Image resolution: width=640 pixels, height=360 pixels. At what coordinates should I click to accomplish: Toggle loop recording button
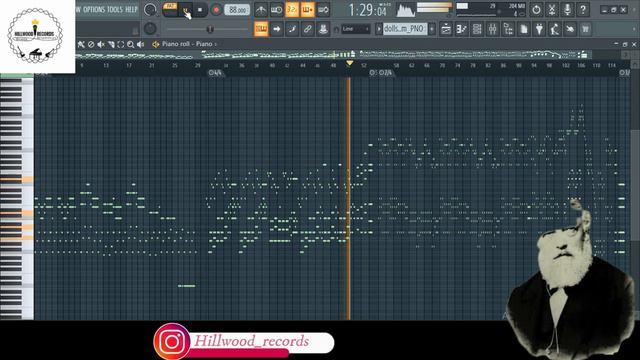coord(323,9)
